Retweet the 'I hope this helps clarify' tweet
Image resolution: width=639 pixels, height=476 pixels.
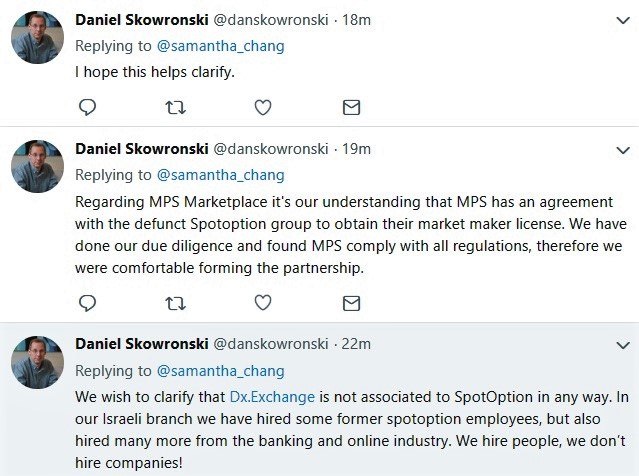pos(175,107)
